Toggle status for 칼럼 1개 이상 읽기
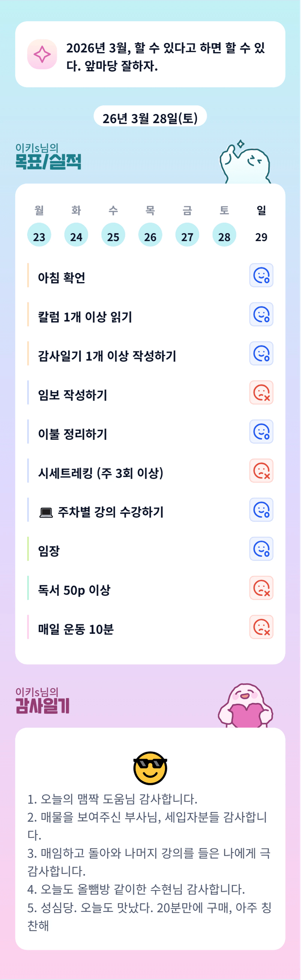Image resolution: width=301 pixels, height=980 pixels. [261, 314]
